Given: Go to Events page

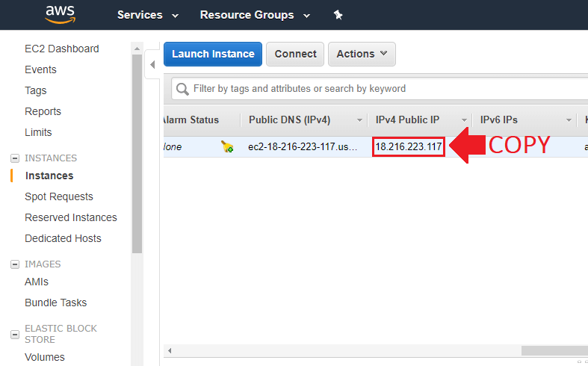Looking at the screenshot, I should (x=40, y=69).
